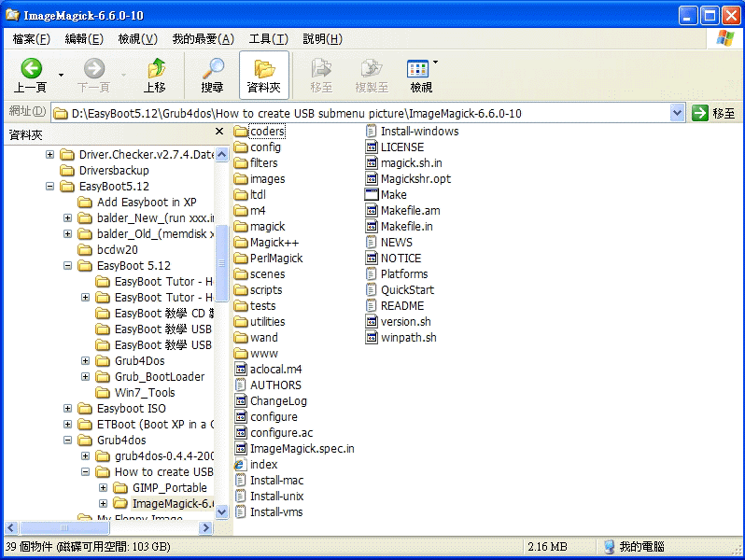Click the address bar path field

click(x=362, y=113)
